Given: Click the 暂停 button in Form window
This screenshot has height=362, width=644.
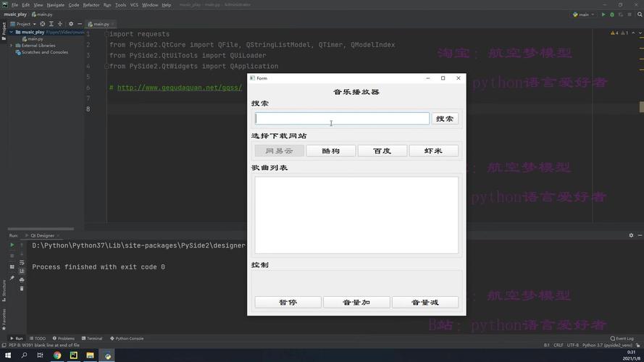Looking at the screenshot, I should pyautogui.click(x=288, y=303).
